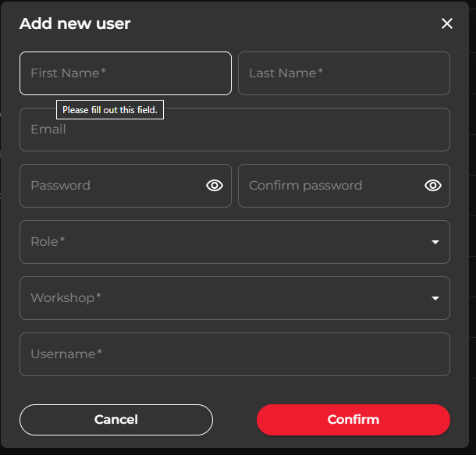Expand the Workshop dropdown arrow
476x455 pixels.
[x=435, y=298]
